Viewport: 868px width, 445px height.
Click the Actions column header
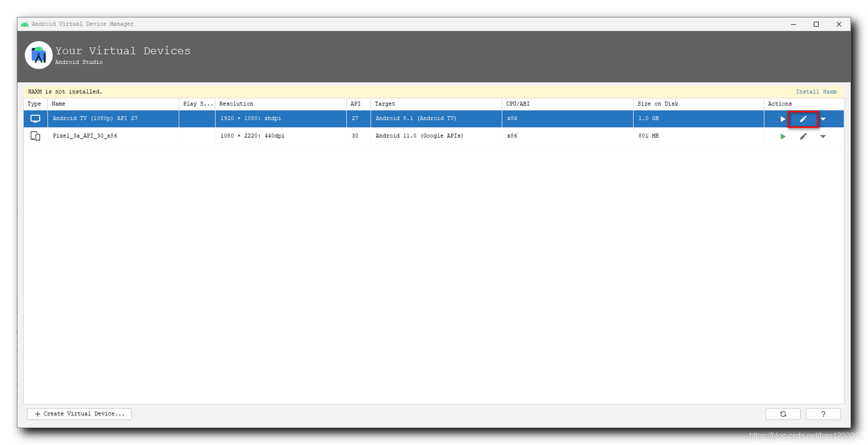[x=804, y=104]
